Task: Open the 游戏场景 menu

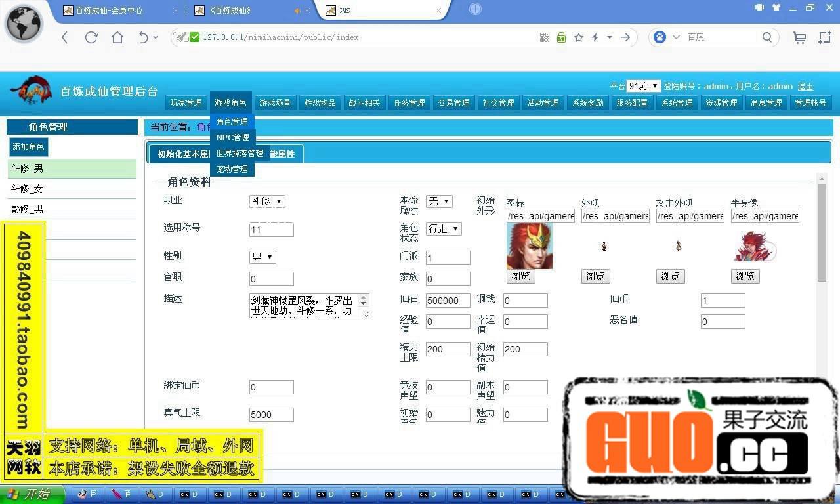Action: (x=275, y=103)
